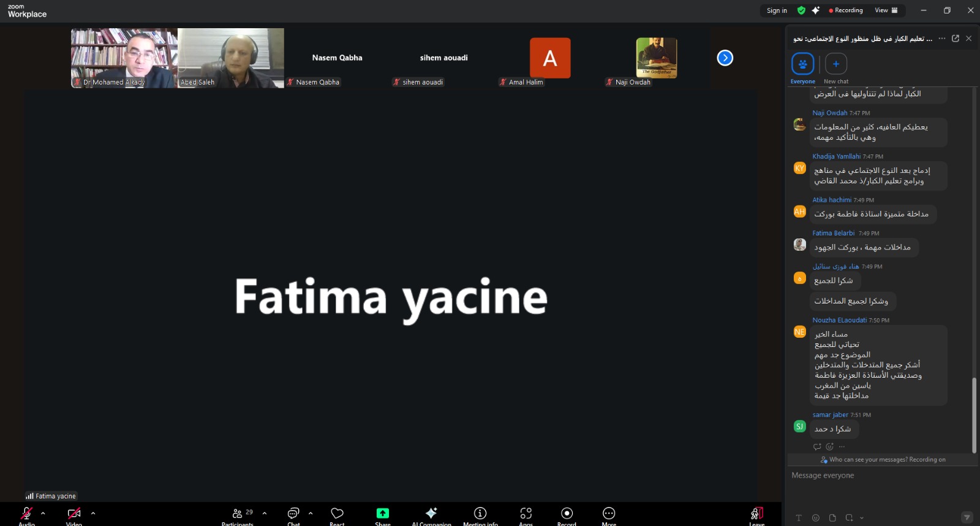The image size is (980, 526).
Task: Open the Apps icon in toolbar
Action: [x=526, y=514]
